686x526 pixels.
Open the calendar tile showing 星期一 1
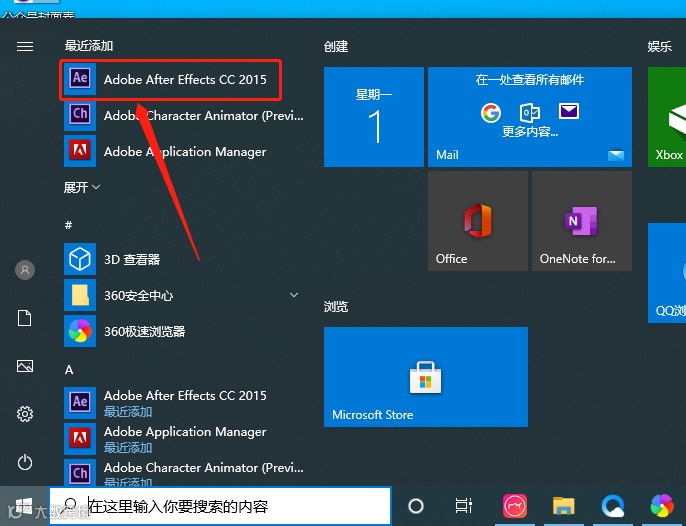point(374,117)
